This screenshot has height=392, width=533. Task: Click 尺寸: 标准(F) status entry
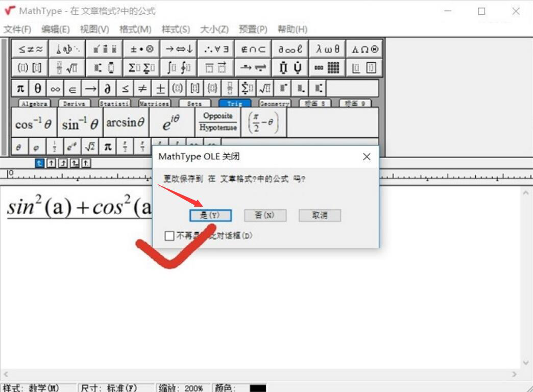(x=109, y=388)
